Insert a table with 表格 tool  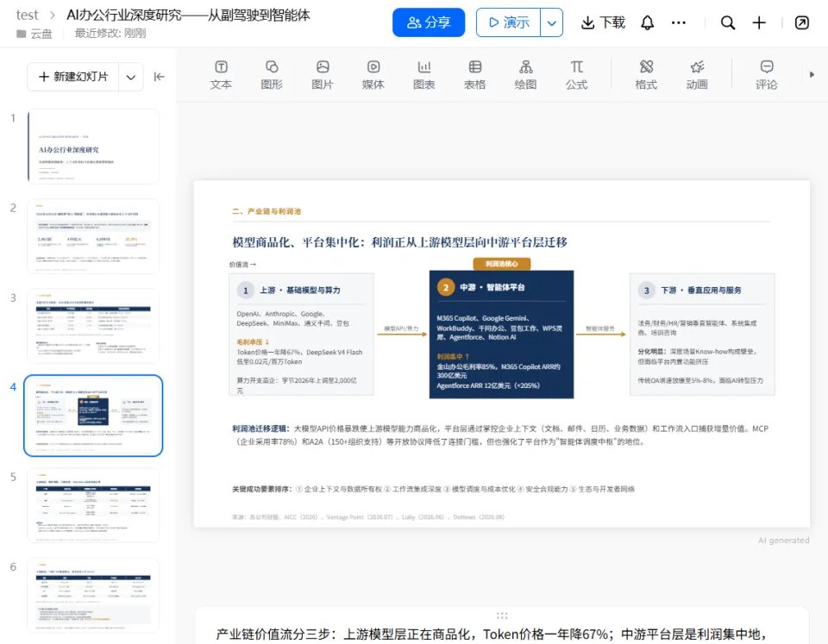click(474, 75)
